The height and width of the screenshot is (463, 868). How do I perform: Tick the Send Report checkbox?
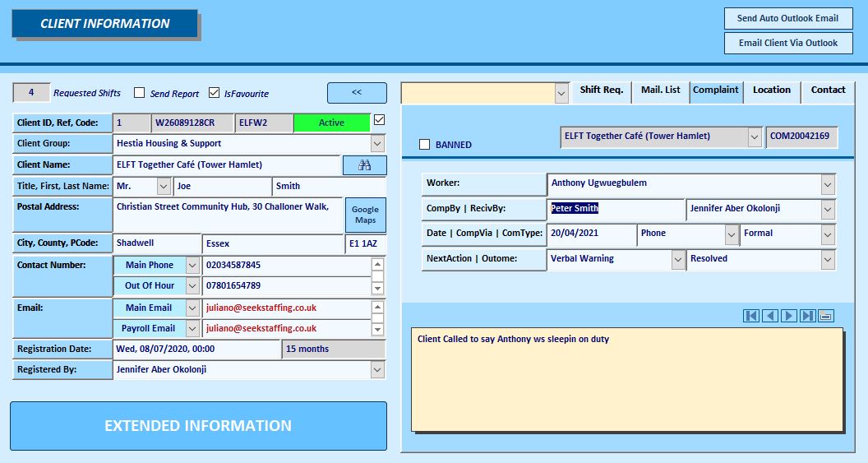coord(140,92)
